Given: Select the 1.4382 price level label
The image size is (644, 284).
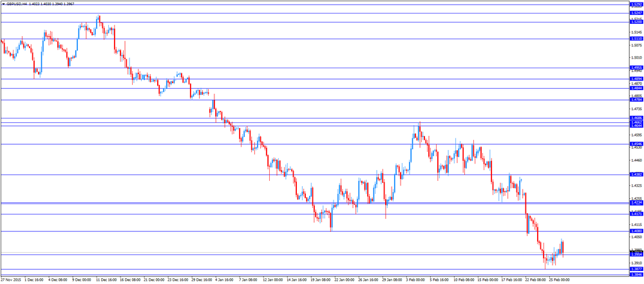Looking at the screenshot, I should point(636,175).
